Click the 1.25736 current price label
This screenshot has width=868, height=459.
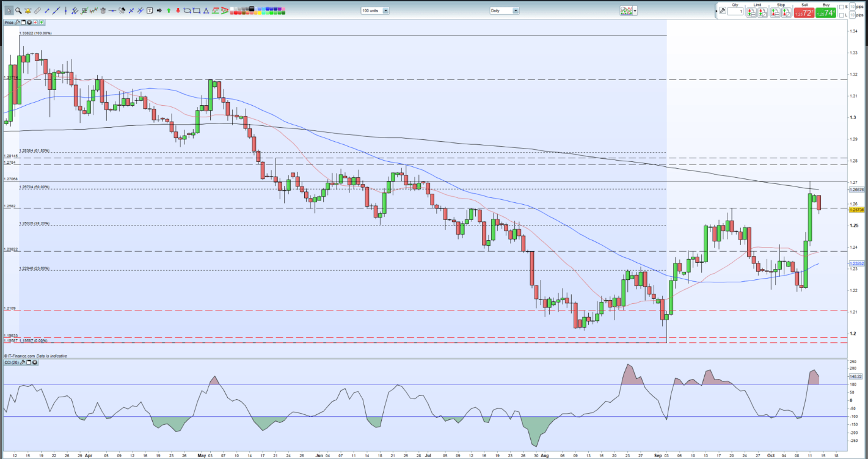(856, 210)
